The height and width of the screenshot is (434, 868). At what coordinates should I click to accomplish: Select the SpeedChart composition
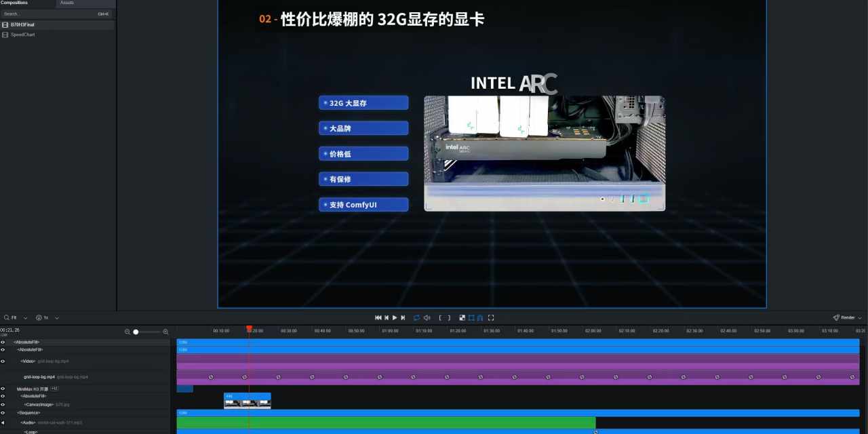[57, 35]
